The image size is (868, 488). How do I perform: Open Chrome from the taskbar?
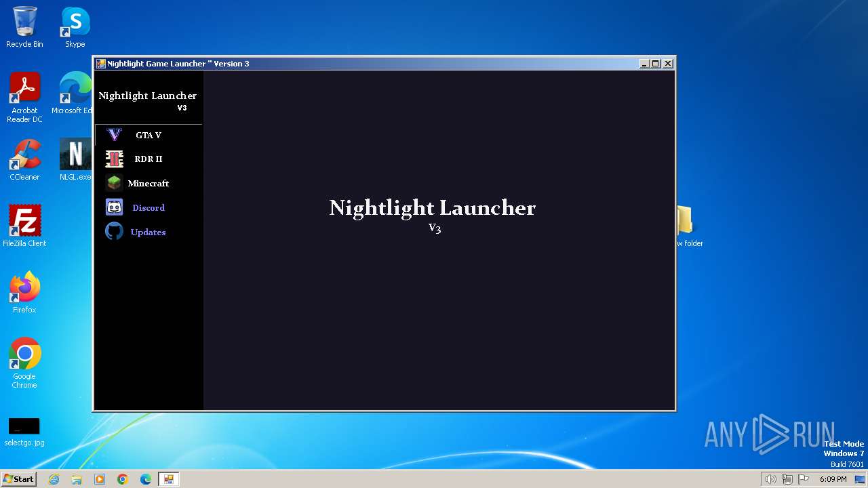[x=123, y=479]
